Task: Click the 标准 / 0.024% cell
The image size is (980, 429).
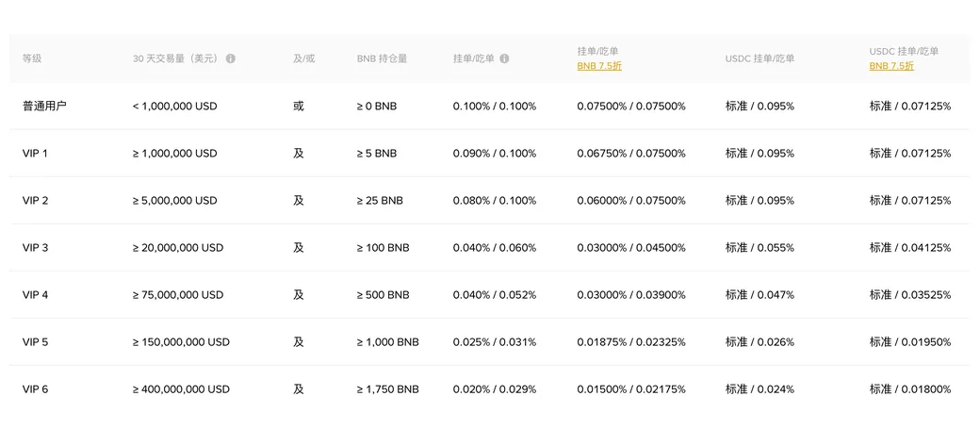Action: pyautogui.click(x=760, y=389)
